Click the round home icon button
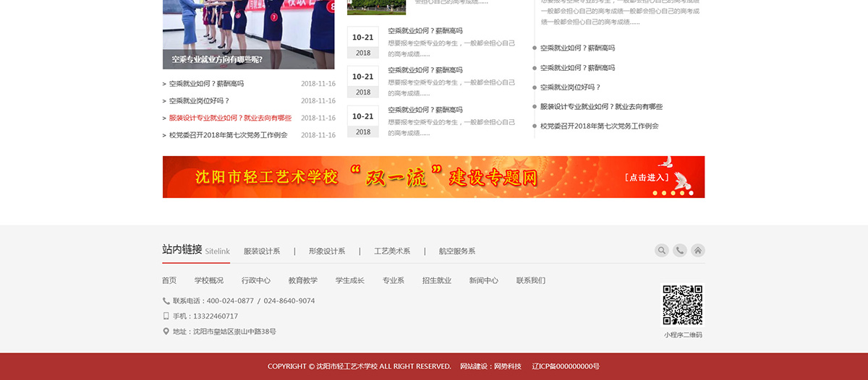Image resolution: width=868 pixels, height=380 pixels. [x=698, y=251]
